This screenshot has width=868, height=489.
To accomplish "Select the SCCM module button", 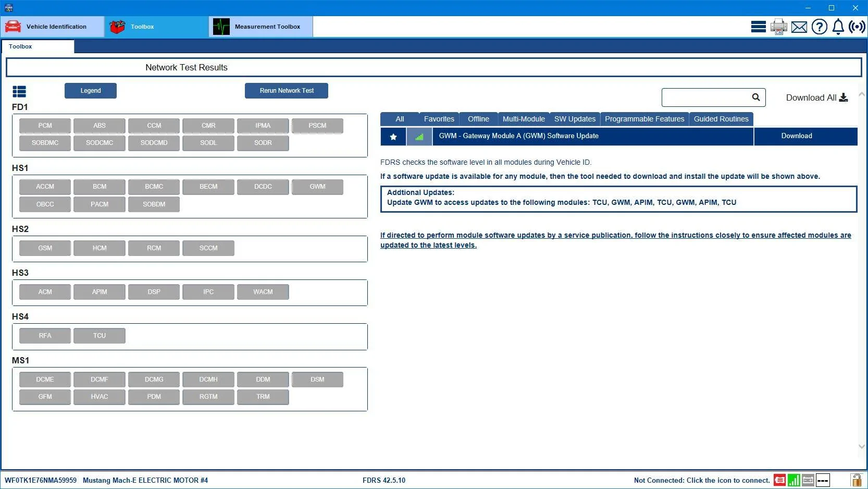I will coord(208,248).
